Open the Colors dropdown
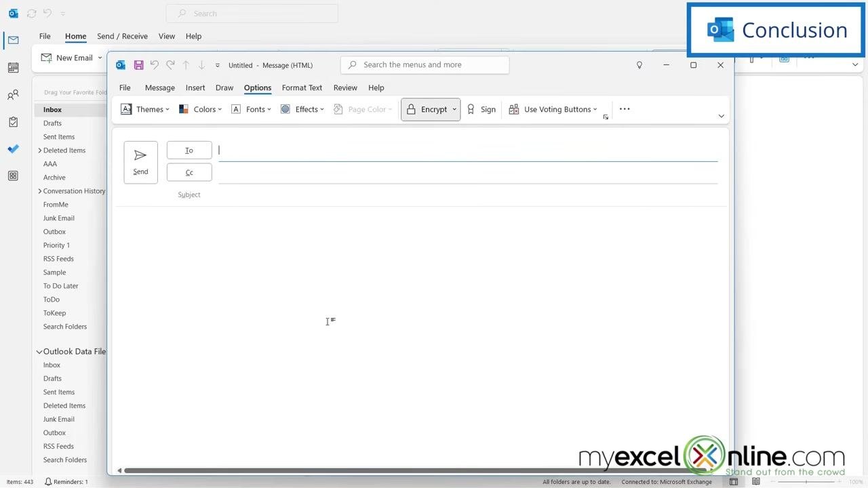The image size is (868, 488). 200,109
